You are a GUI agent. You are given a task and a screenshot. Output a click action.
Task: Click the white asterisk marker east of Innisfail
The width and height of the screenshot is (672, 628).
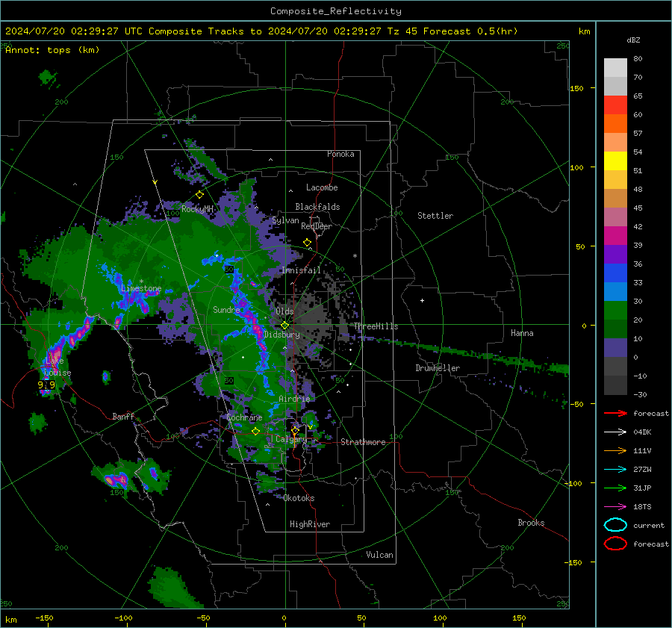(x=355, y=256)
